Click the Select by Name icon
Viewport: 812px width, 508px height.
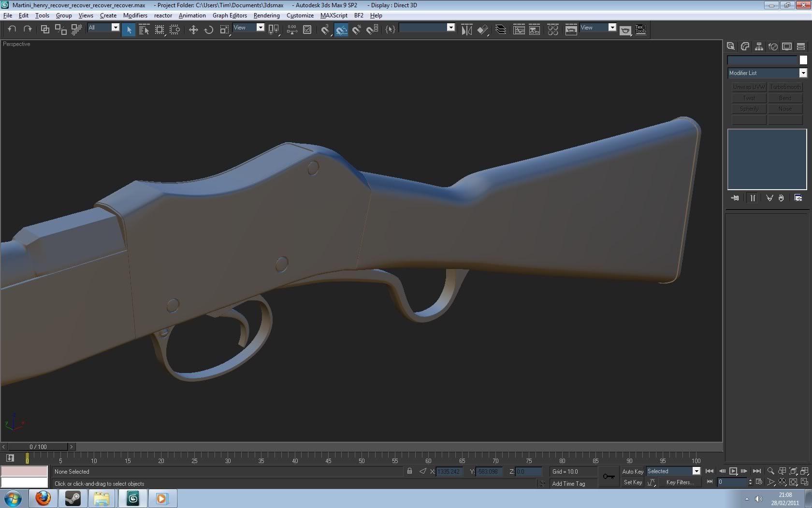[x=144, y=30]
